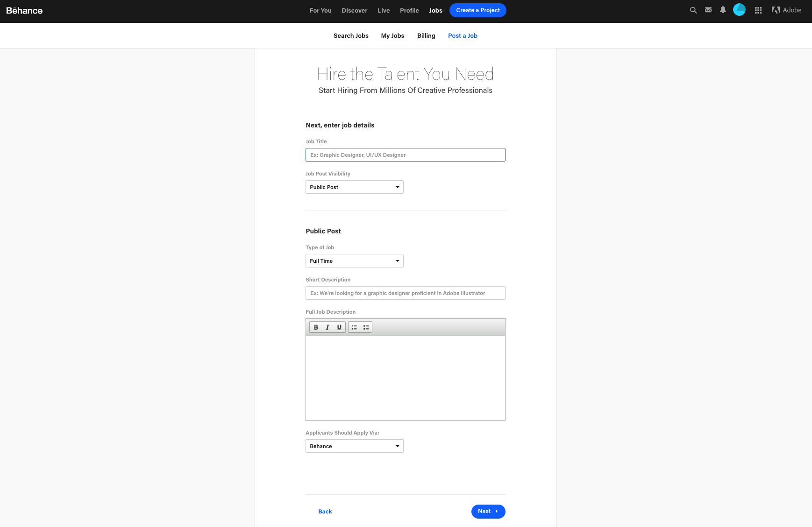Screen dimensions: 812x527
Task: Toggle underline formatting in description editor
Action: tap(339, 327)
